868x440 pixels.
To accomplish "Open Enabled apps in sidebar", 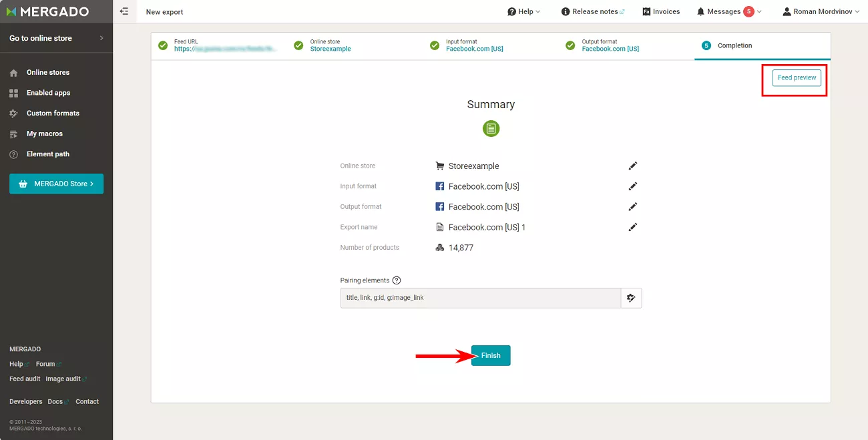I will click(x=48, y=93).
